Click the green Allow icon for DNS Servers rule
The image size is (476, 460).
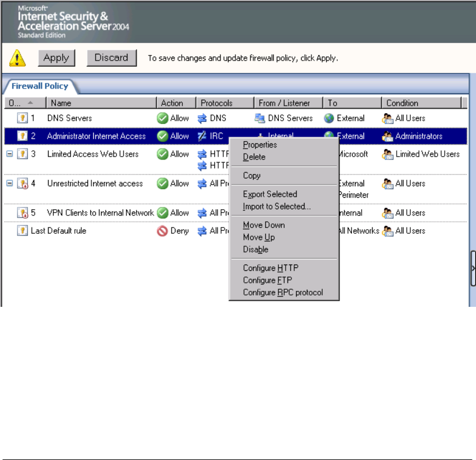pos(162,118)
